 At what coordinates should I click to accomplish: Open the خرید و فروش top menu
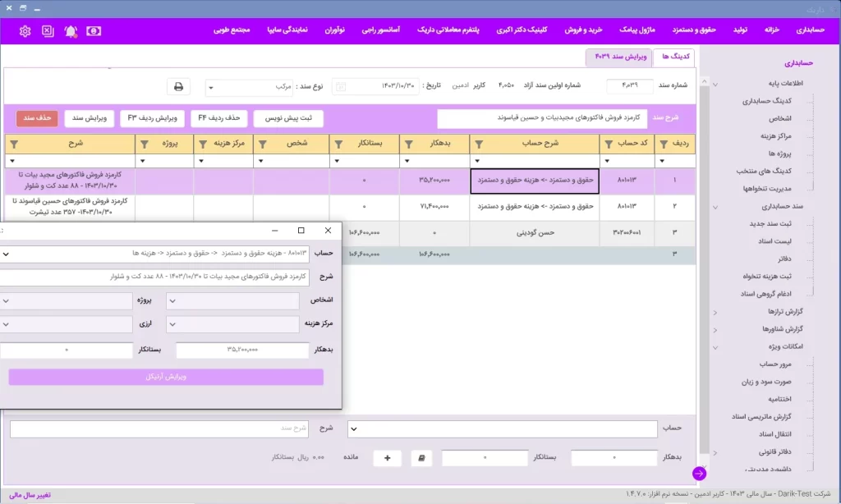[x=583, y=30]
